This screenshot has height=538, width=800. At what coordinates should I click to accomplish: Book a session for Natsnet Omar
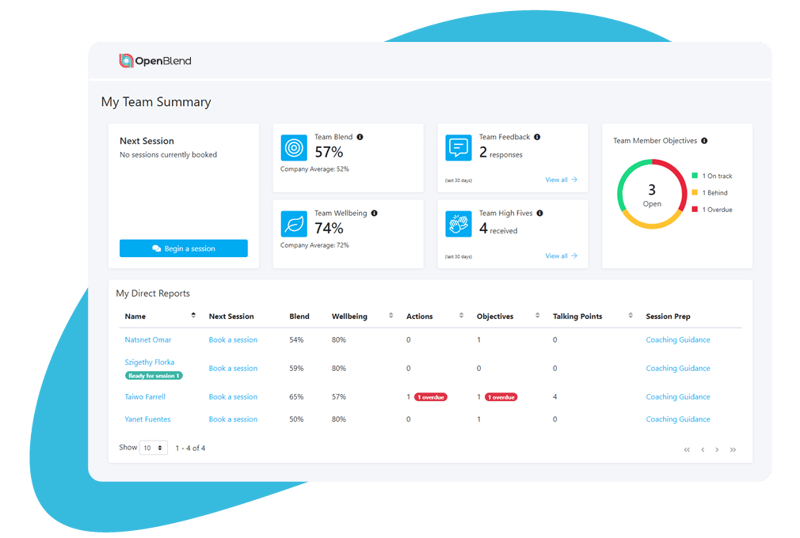(x=233, y=339)
